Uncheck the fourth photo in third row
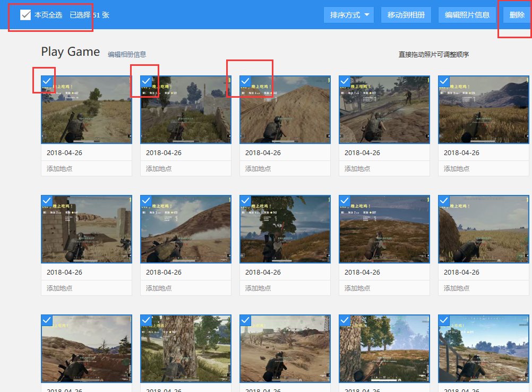The height and width of the screenshot is (392, 532). 345,320
